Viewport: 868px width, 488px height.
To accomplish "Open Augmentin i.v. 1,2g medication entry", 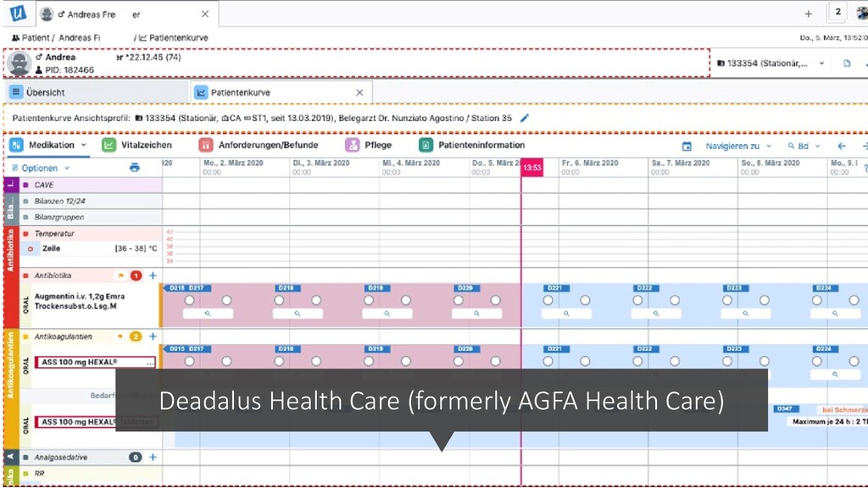I will [80, 301].
